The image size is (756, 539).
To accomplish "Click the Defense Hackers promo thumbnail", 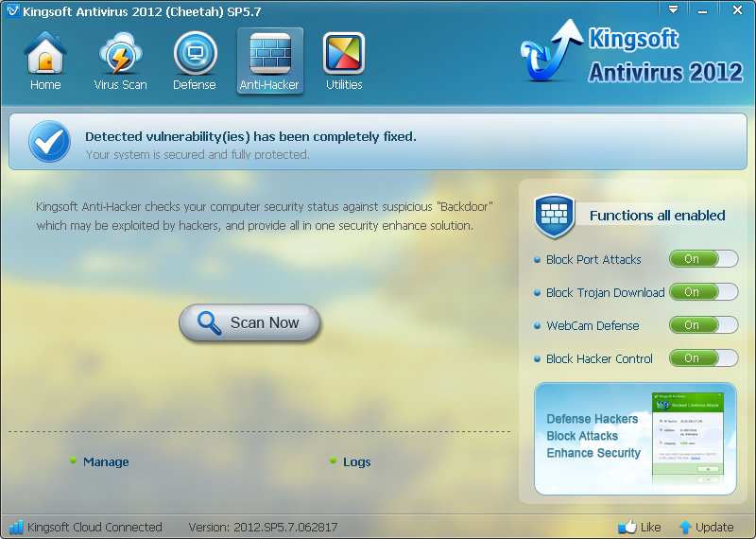I will pos(635,438).
